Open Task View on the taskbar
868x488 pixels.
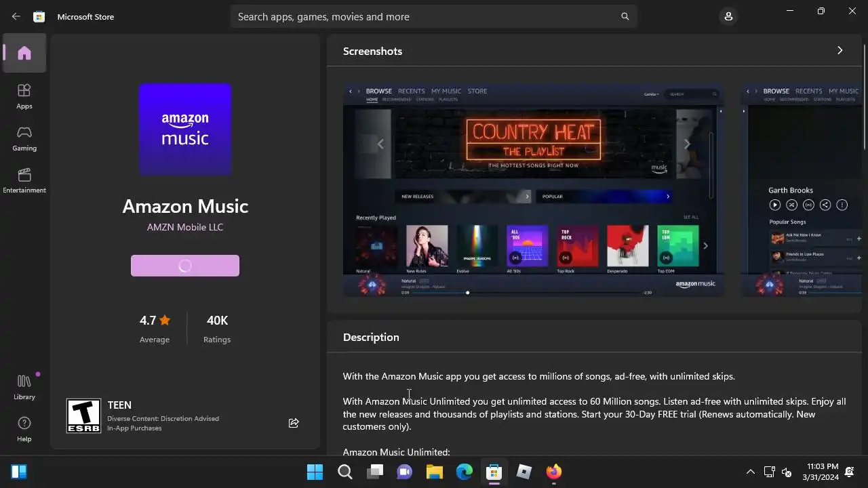tap(375, 472)
